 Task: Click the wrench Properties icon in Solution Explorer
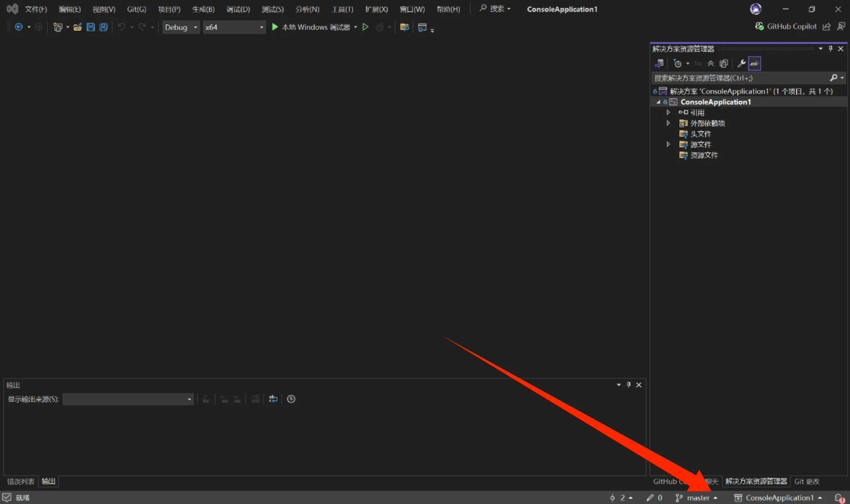click(x=741, y=63)
